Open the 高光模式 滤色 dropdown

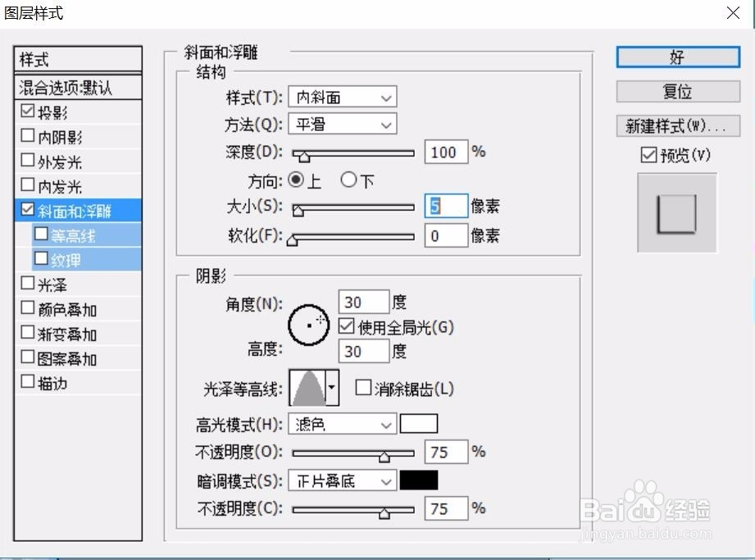343,424
